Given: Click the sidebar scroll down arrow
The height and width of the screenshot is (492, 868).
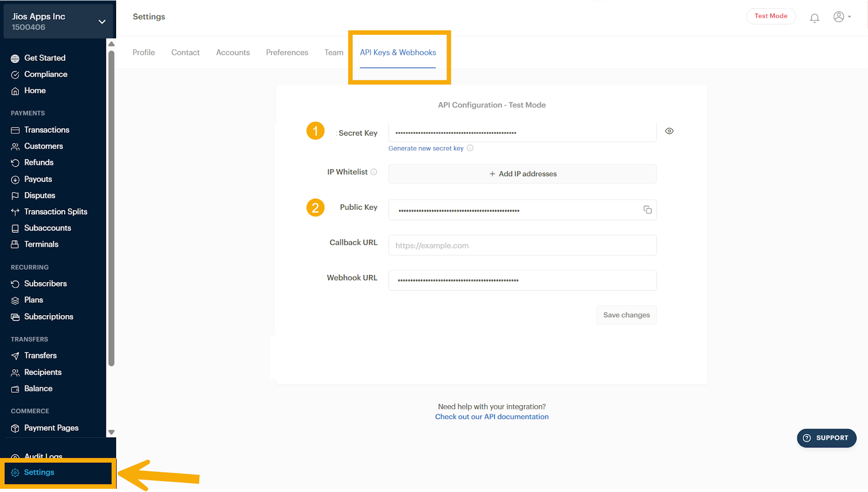Looking at the screenshot, I should coord(111,432).
